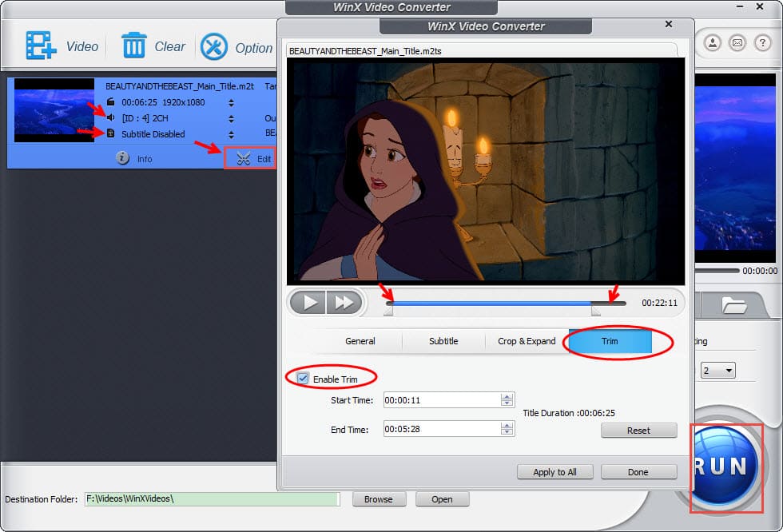Click the add Video icon

[x=41, y=46]
